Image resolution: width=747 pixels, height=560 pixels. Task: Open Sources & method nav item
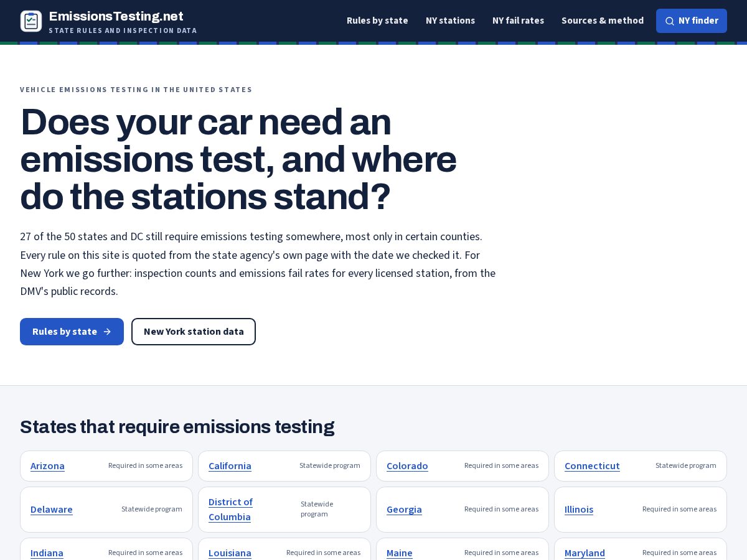click(603, 21)
